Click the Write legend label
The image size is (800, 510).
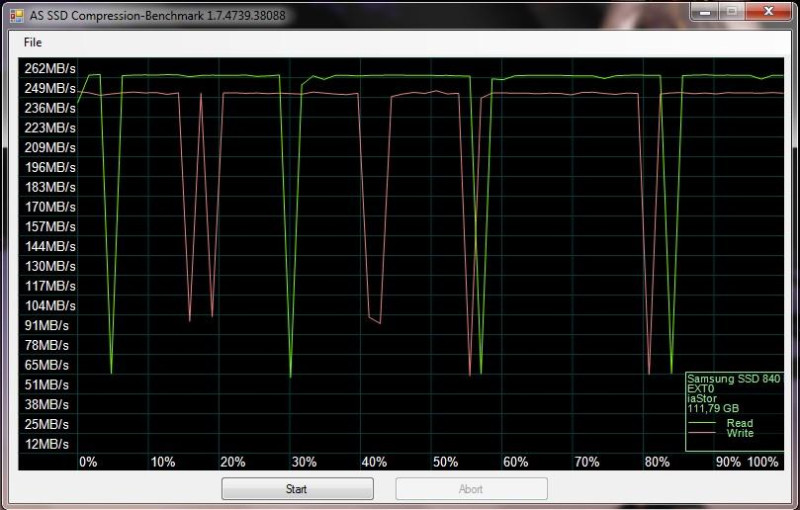(740, 433)
